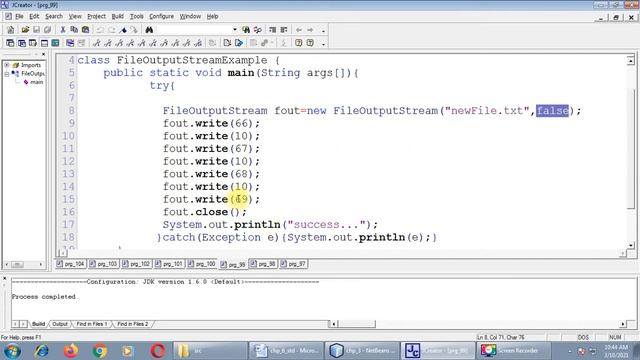Image resolution: width=640 pixels, height=360 pixels.
Task: Select the main method tree item
Action: pos(36,82)
